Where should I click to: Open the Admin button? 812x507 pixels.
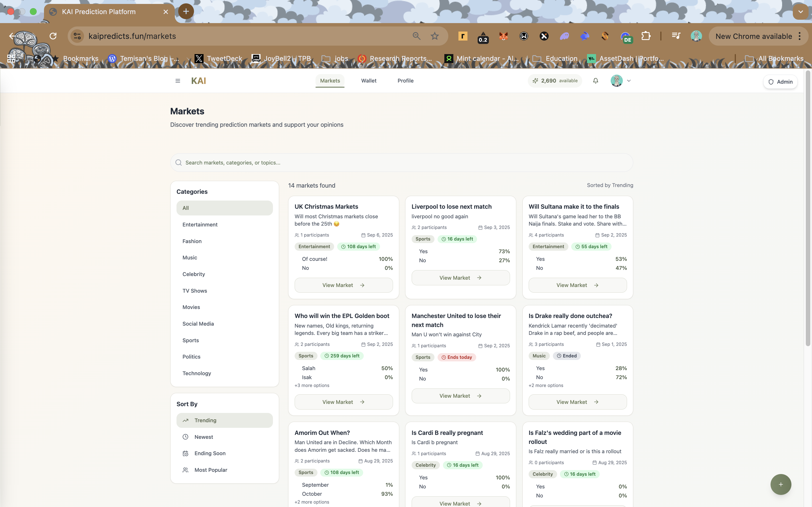pyautogui.click(x=780, y=82)
